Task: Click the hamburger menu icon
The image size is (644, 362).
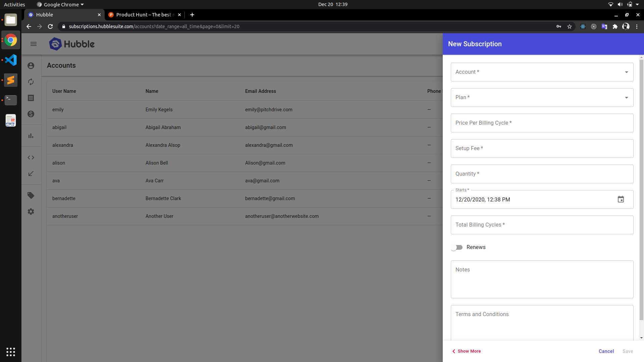Action: [x=34, y=44]
